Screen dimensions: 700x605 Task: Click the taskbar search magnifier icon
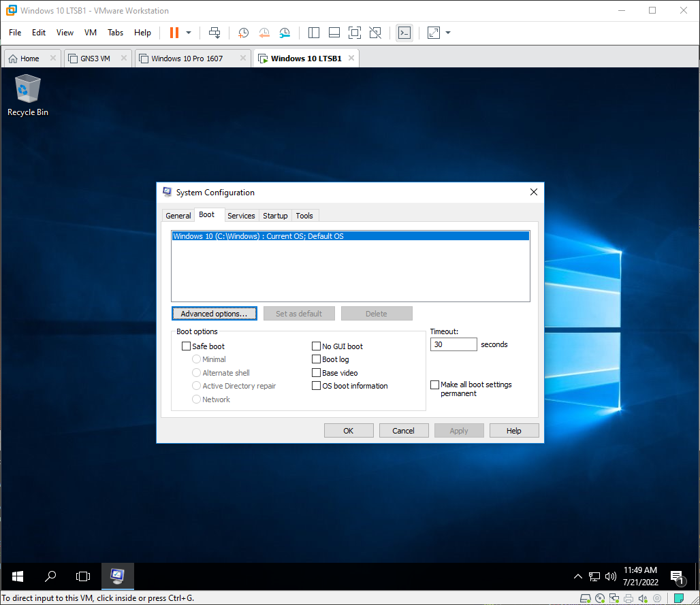tap(50, 576)
